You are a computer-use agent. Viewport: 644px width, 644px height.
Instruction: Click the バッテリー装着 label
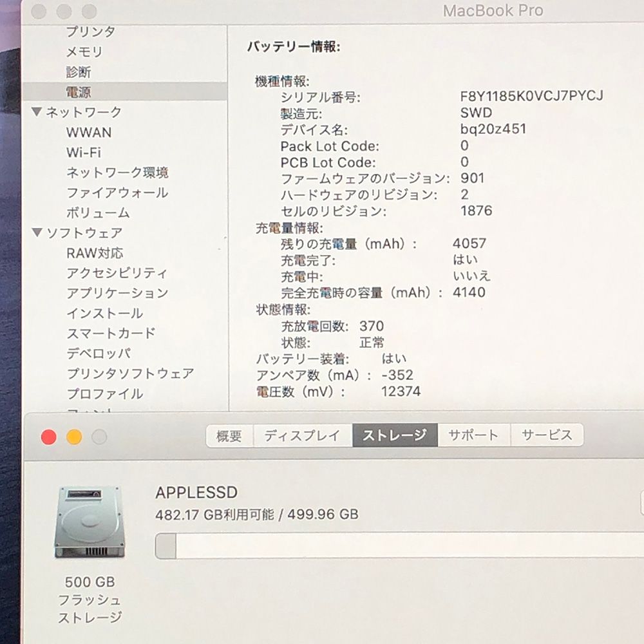[302, 359]
